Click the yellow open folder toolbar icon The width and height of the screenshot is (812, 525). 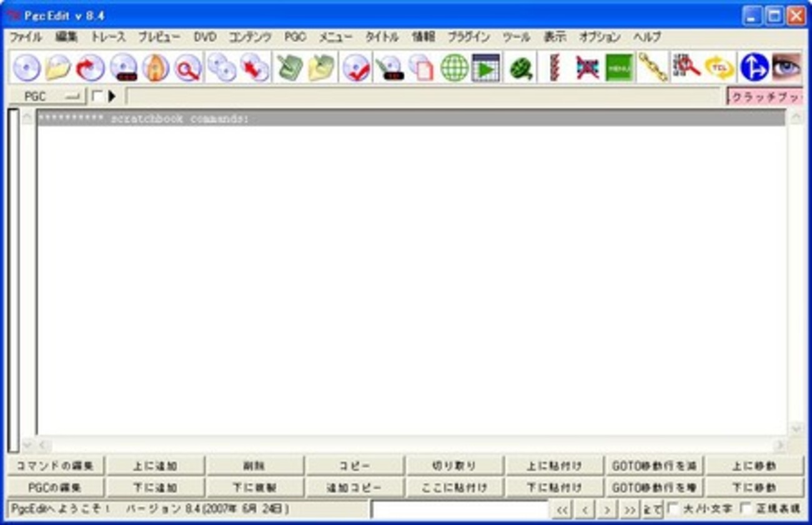pyautogui.click(x=58, y=67)
